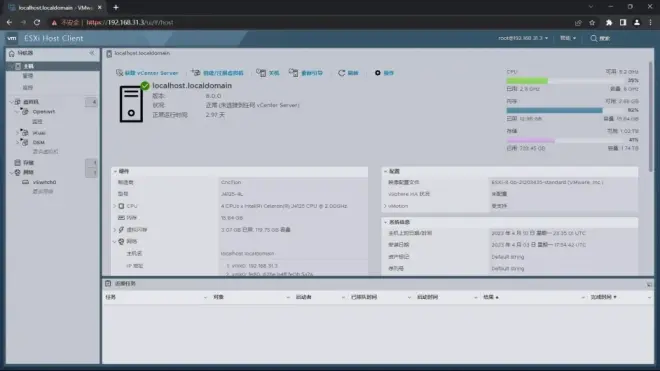Click the large host server icon

[131, 104]
